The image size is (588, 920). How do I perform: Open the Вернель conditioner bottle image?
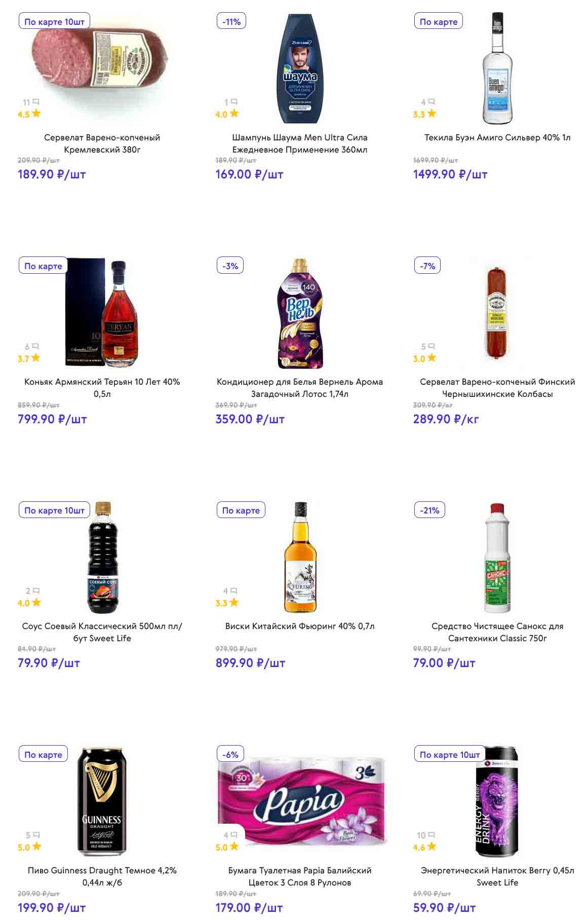coord(300,313)
